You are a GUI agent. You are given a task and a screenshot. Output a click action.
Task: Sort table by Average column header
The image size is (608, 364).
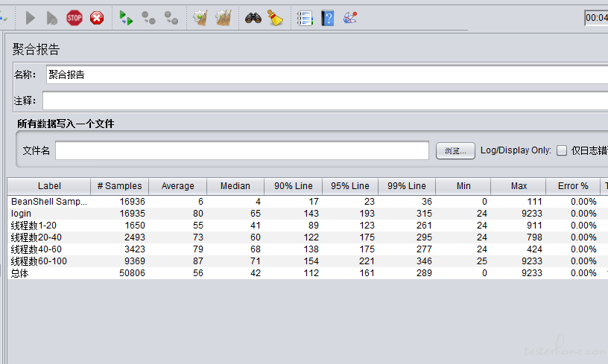(177, 186)
